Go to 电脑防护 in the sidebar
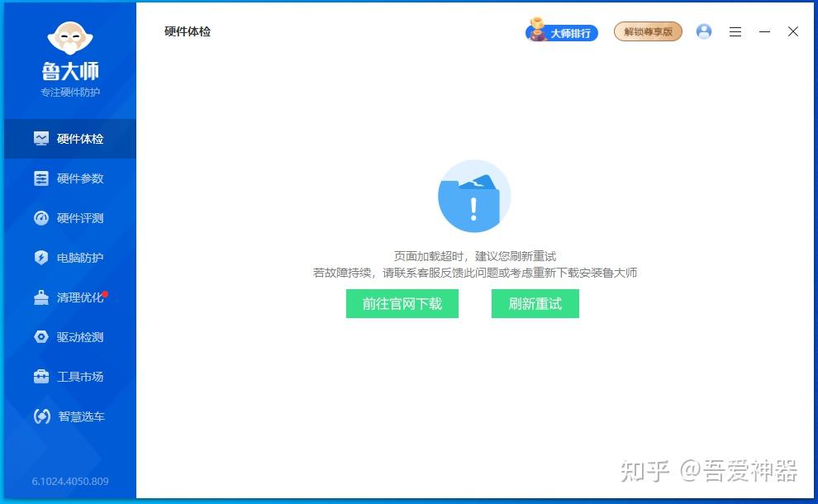The width and height of the screenshot is (818, 504). 70,258
